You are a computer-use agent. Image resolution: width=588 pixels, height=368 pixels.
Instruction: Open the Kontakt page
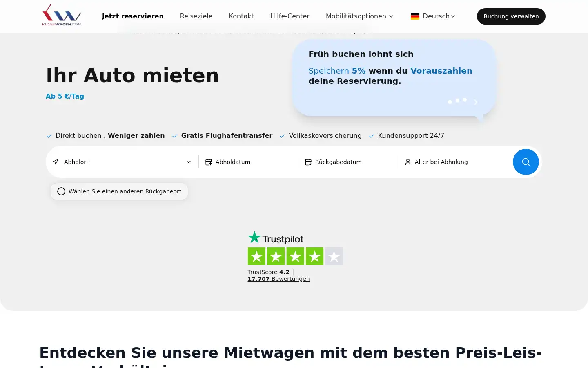241,16
